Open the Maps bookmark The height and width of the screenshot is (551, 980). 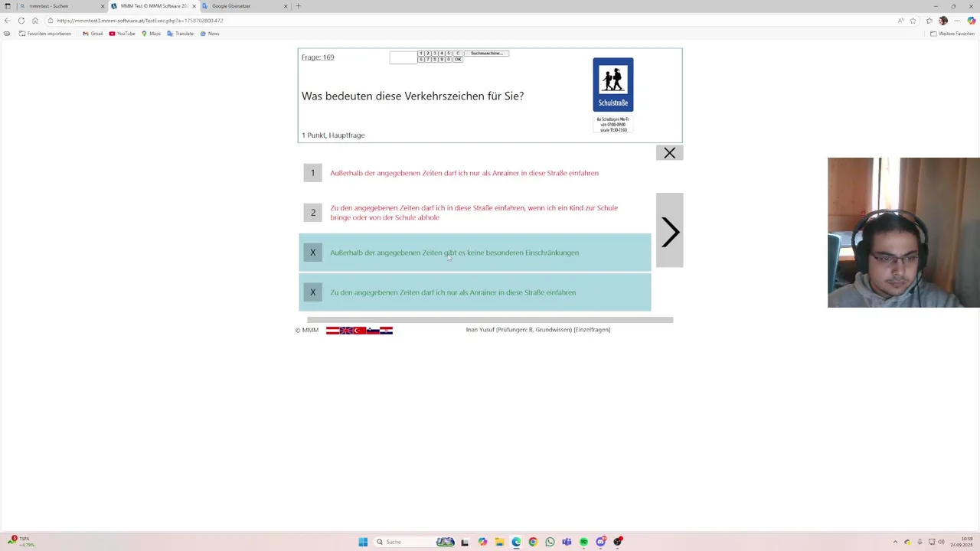152,34
